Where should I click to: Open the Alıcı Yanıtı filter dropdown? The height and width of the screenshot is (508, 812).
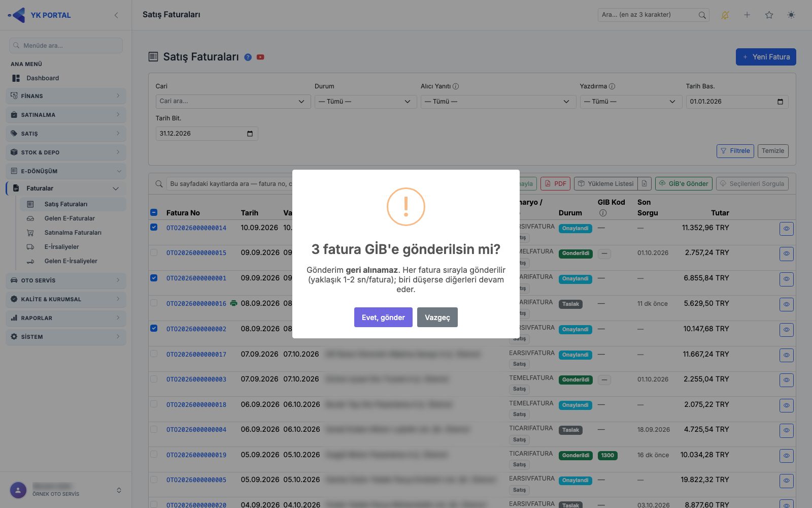tap(498, 102)
